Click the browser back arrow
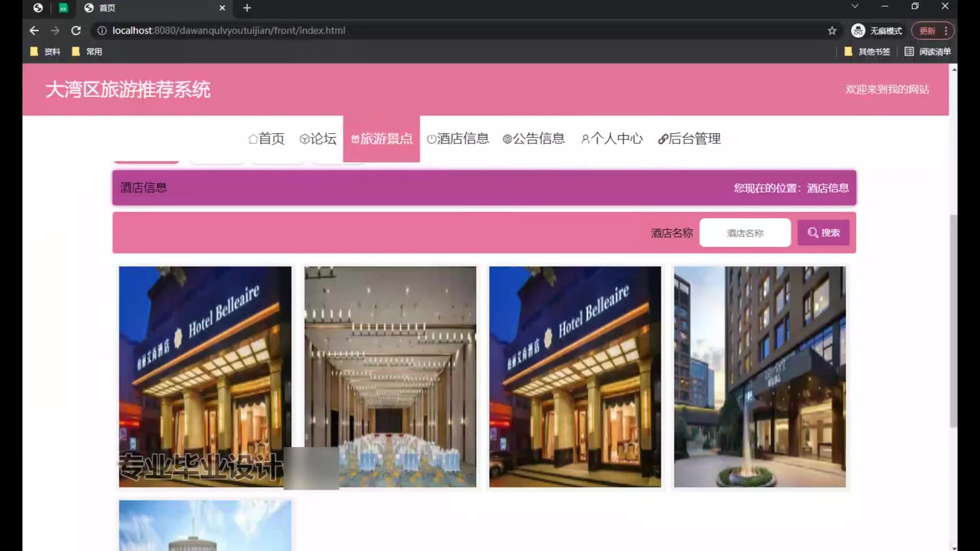980x551 pixels. coord(34,31)
